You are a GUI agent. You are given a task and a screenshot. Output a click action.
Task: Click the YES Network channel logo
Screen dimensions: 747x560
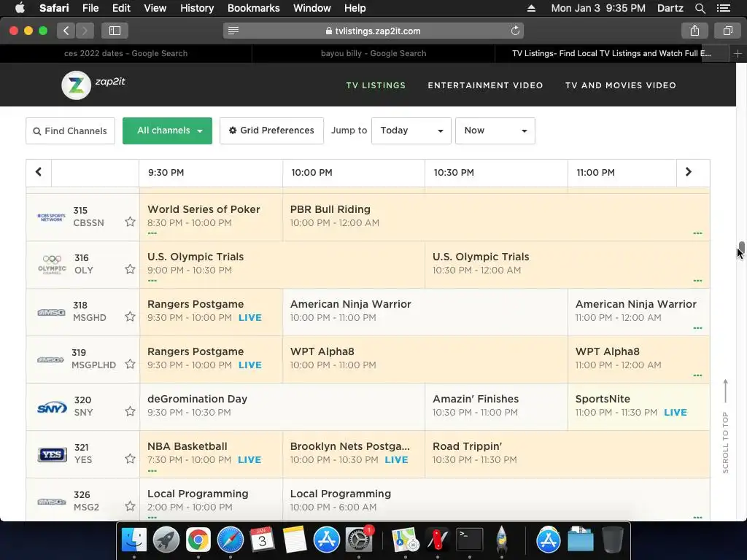pyautogui.click(x=52, y=454)
